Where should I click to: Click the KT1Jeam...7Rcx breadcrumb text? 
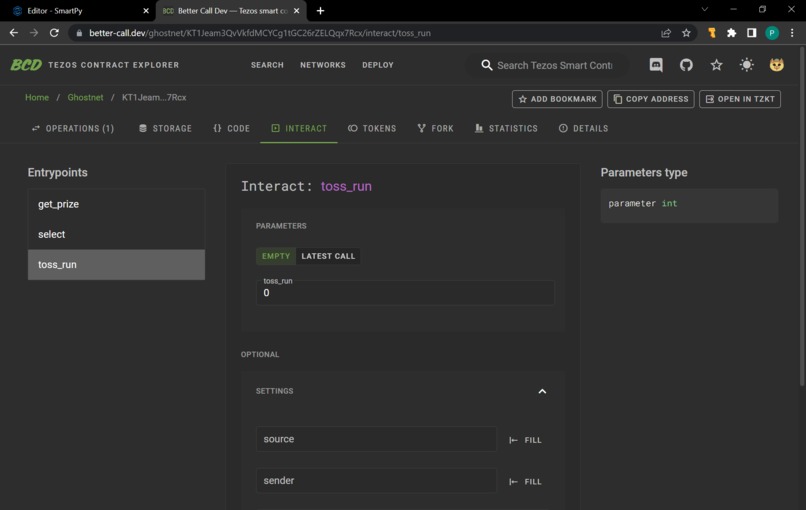pos(154,98)
